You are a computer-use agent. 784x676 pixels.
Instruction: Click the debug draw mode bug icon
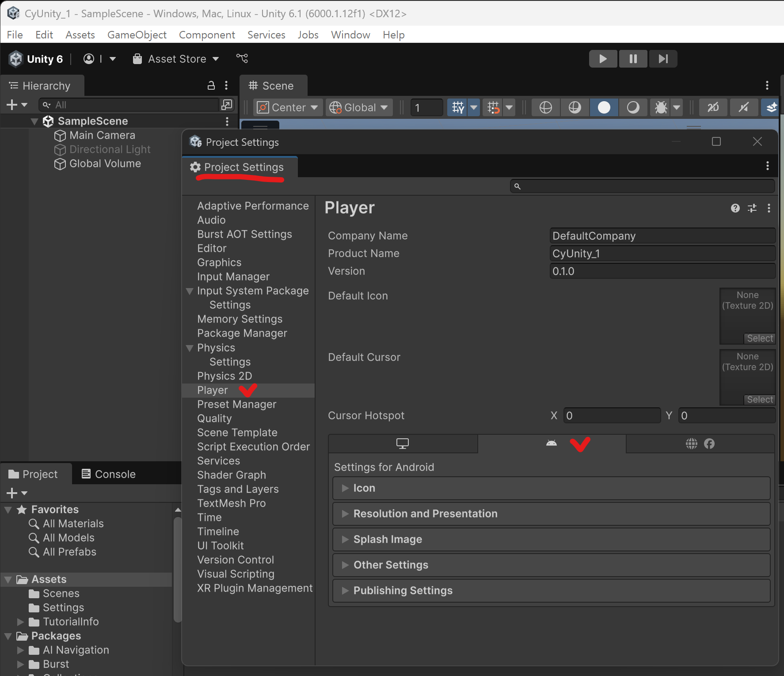pos(661,107)
